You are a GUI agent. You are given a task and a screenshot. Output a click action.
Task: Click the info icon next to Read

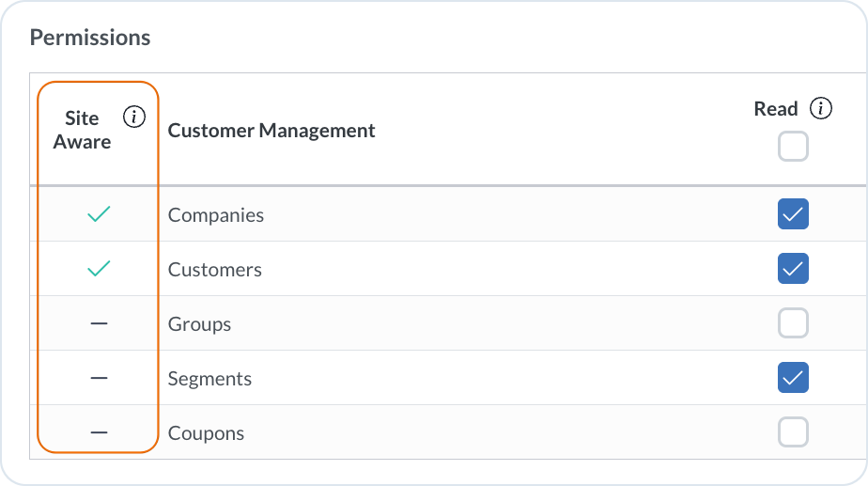click(821, 109)
